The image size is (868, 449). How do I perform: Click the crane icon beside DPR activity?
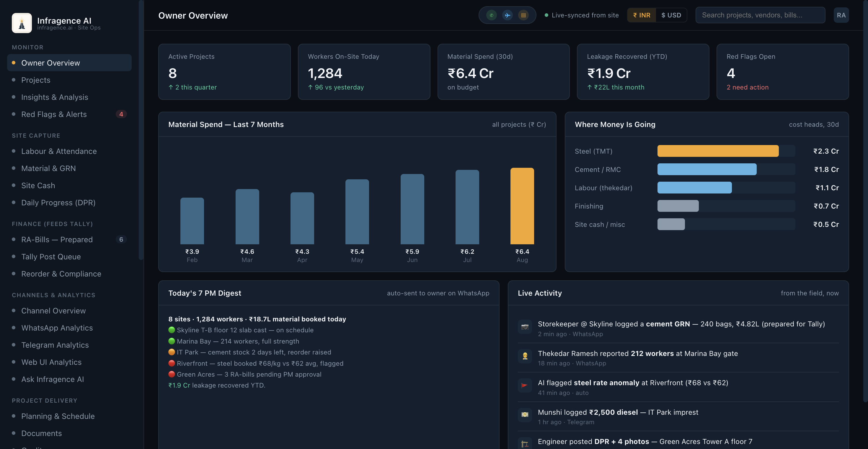pyautogui.click(x=525, y=443)
